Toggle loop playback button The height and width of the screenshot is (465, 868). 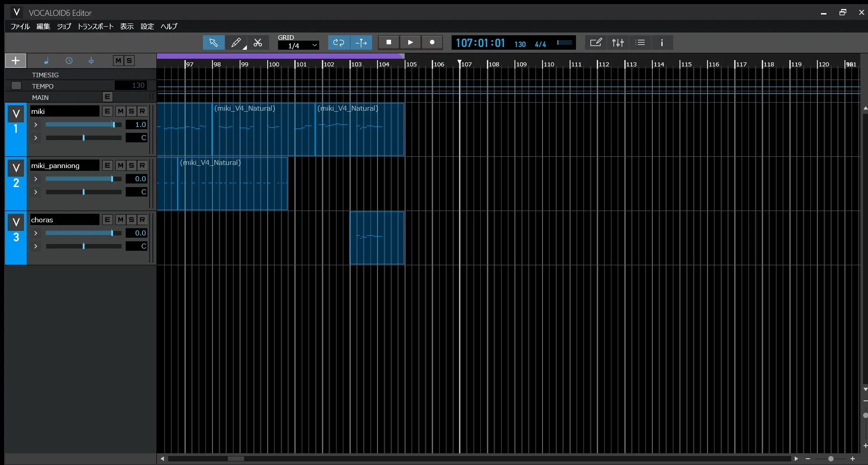(x=339, y=42)
